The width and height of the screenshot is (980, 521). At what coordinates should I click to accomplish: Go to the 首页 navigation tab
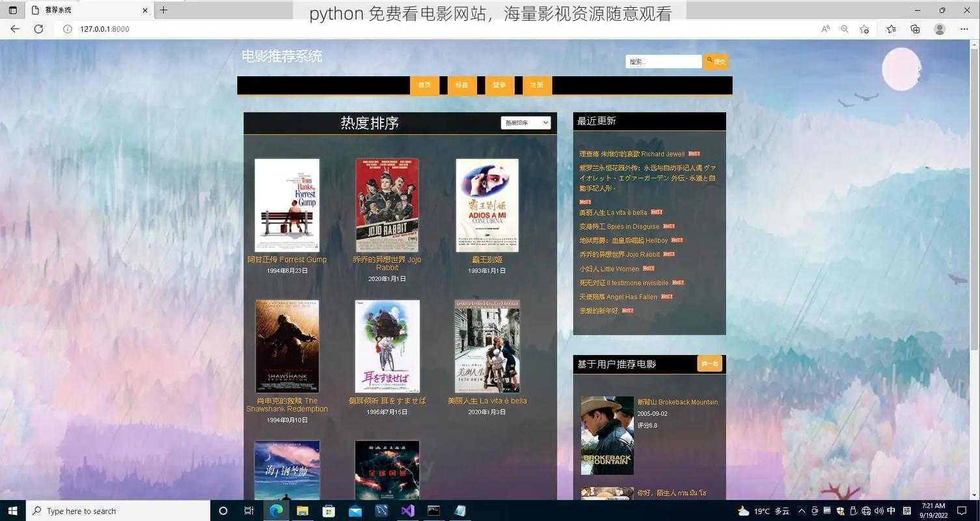click(424, 85)
